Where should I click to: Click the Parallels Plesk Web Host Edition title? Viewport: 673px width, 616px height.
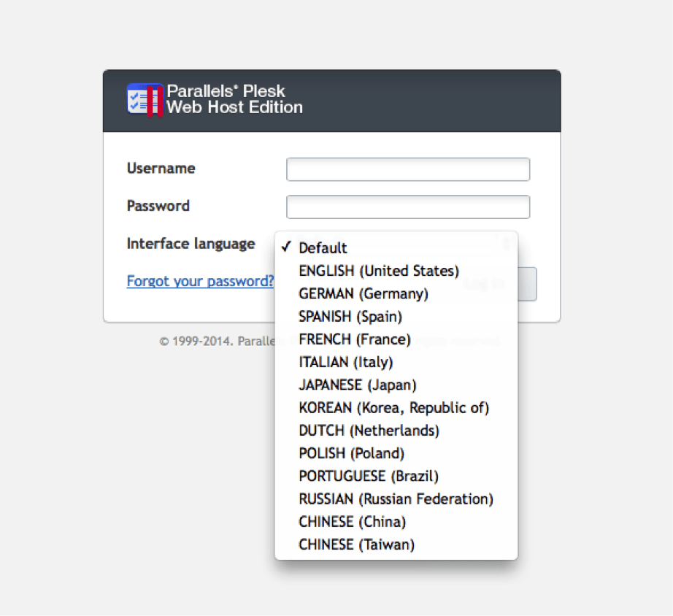[234, 99]
